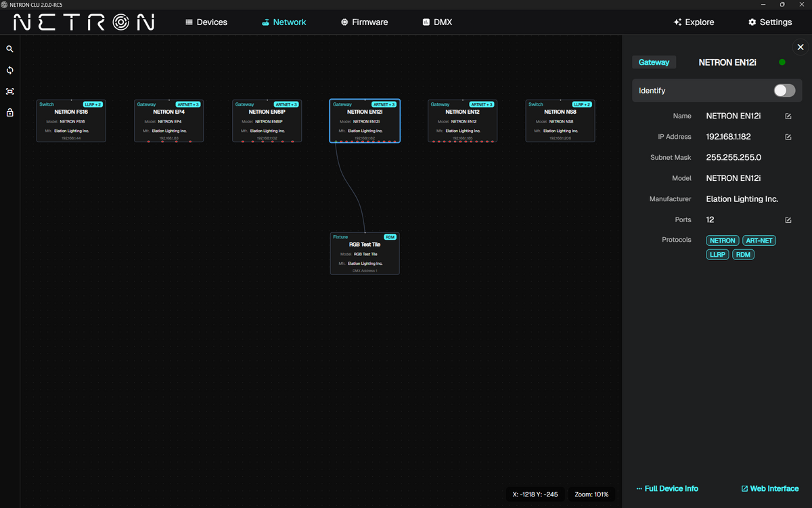The width and height of the screenshot is (812, 508).
Task: Switch to the Devices tab
Action: [x=206, y=22]
